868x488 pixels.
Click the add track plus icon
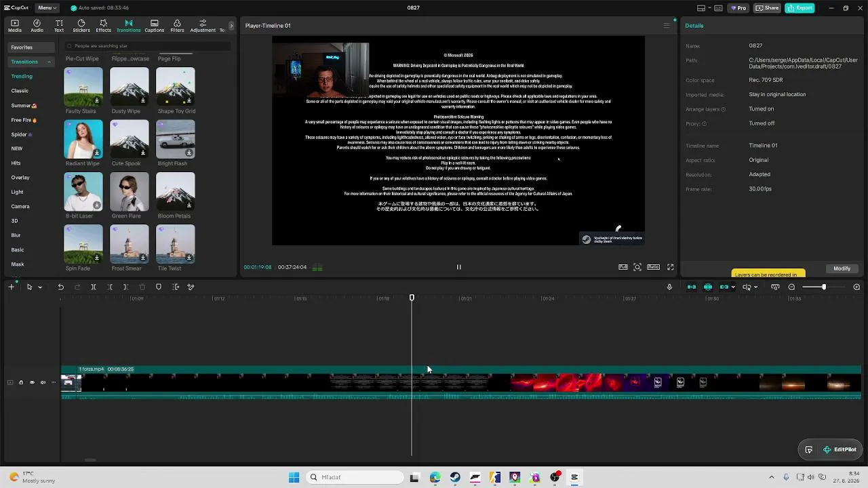[11, 287]
